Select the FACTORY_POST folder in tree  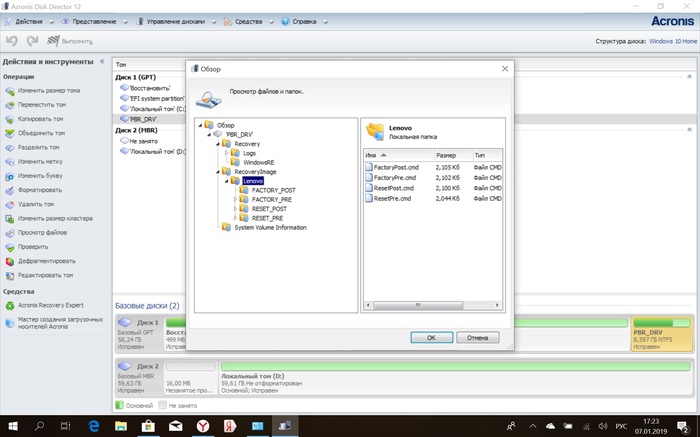click(x=274, y=190)
